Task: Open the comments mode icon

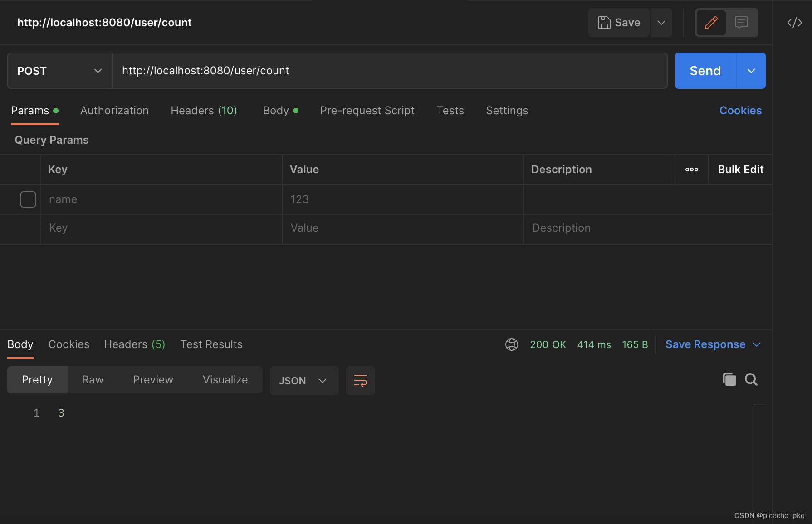Action: pyautogui.click(x=741, y=23)
